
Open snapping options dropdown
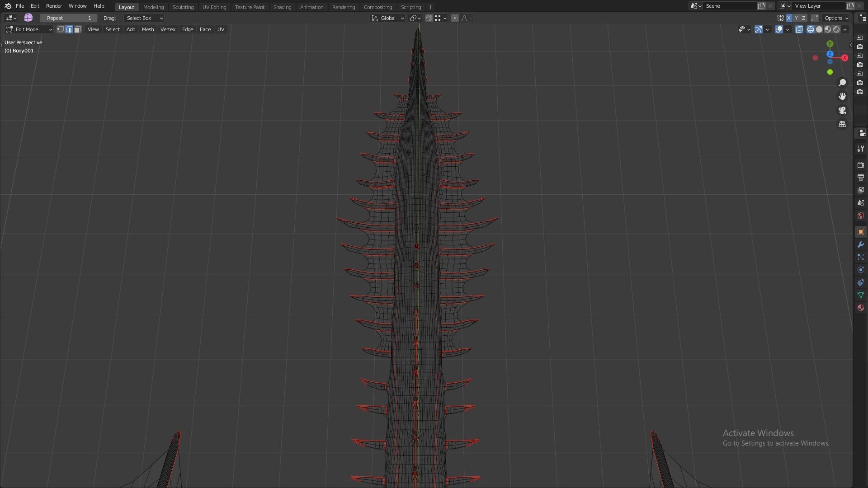click(441, 18)
